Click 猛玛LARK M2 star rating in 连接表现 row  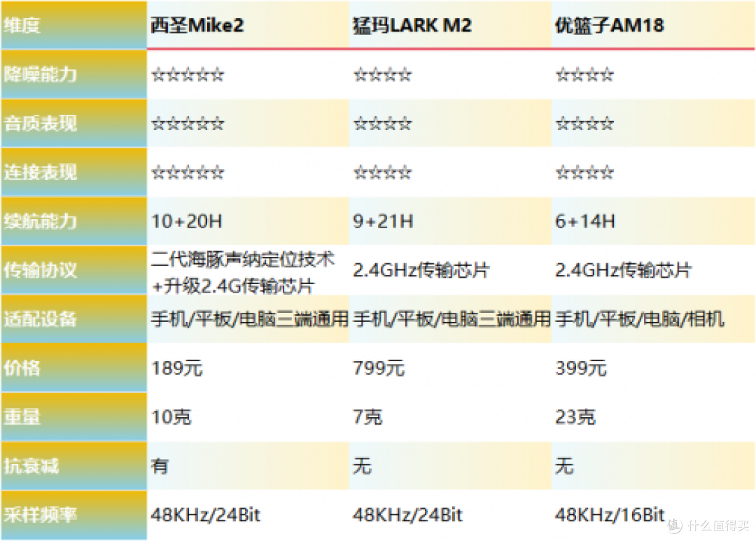382,172
